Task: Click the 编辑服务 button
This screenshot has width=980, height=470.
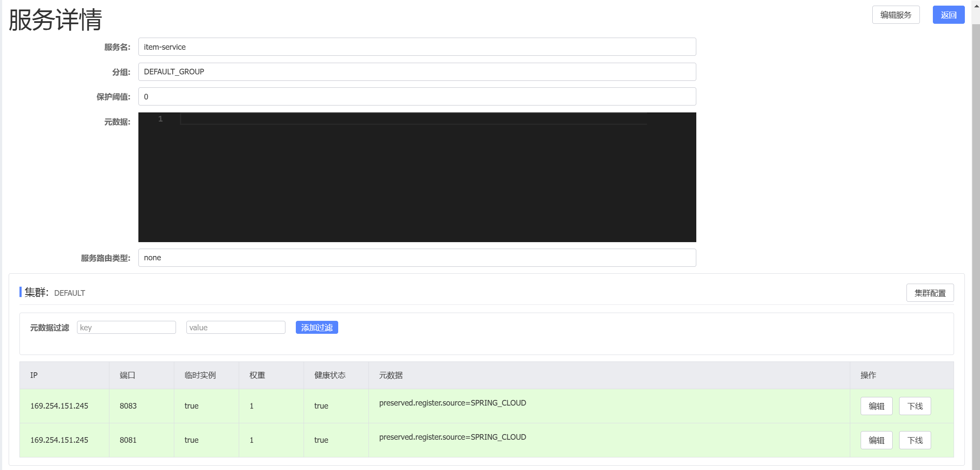Action: [x=896, y=15]
